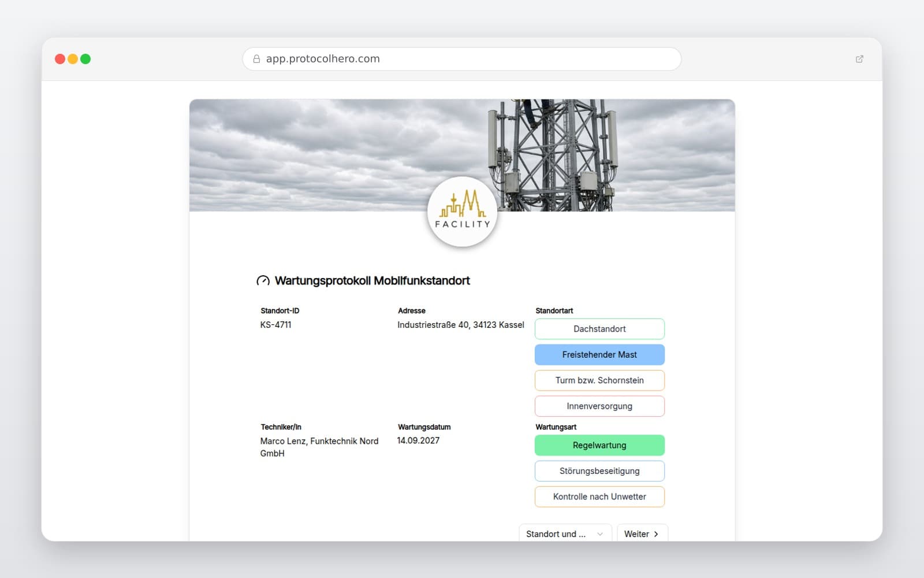Minimize window using the yellow button
The image size is (924, 578).
tap(73, 59)
